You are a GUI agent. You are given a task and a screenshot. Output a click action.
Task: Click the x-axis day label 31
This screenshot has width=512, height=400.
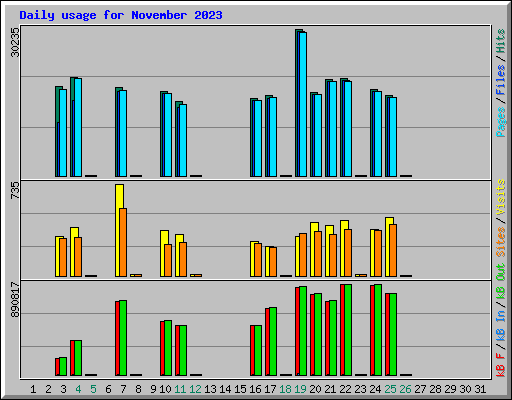coord(480,389)
